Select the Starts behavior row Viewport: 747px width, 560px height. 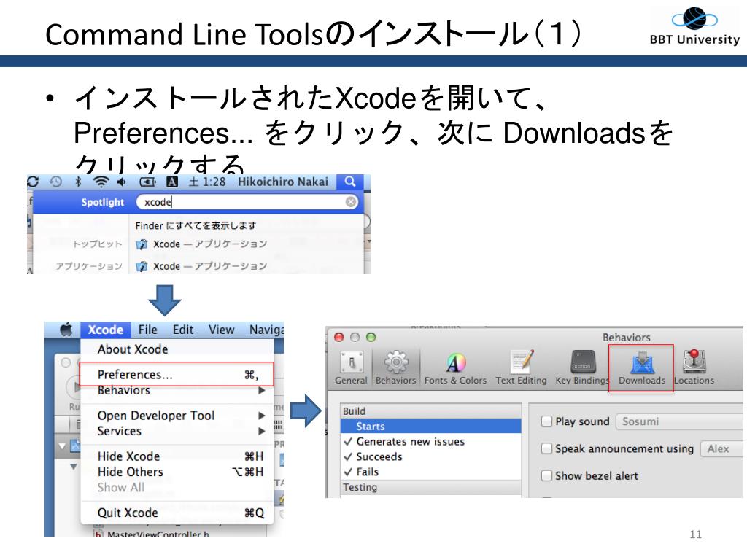(x=430, y=426)
